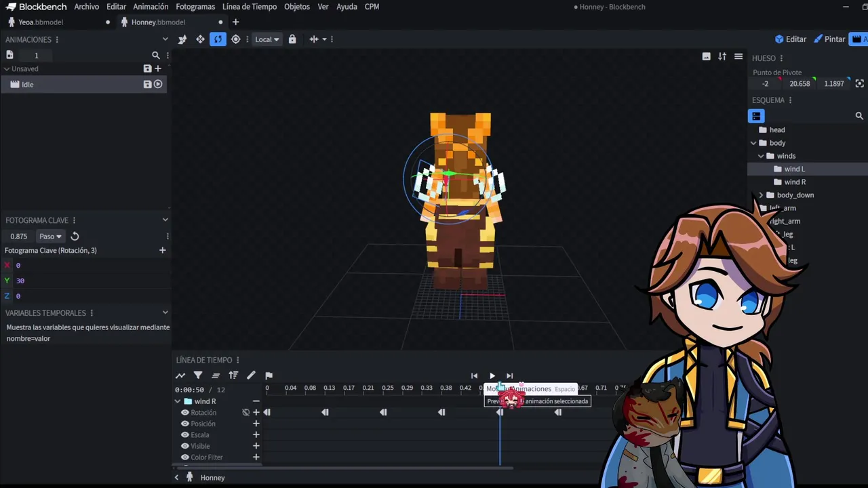Open timeline filter icon
The image size is (868, 488).
pos(198,375)
